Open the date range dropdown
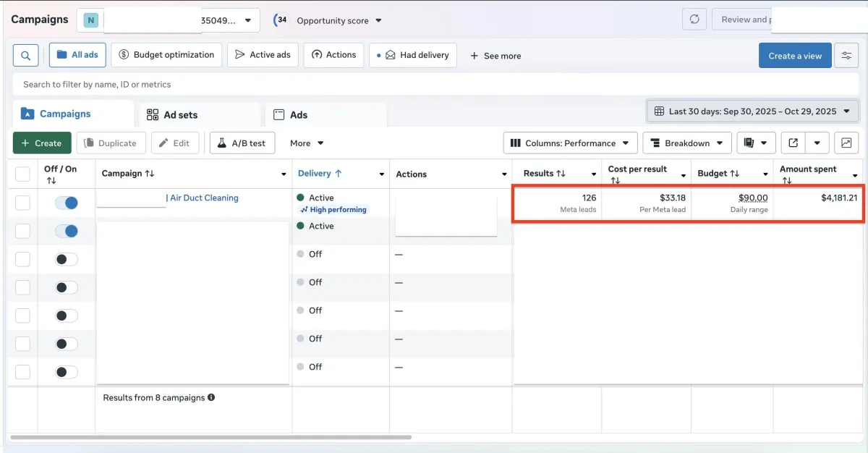Viewport: 868px width, 453px height. coord(752,111)
